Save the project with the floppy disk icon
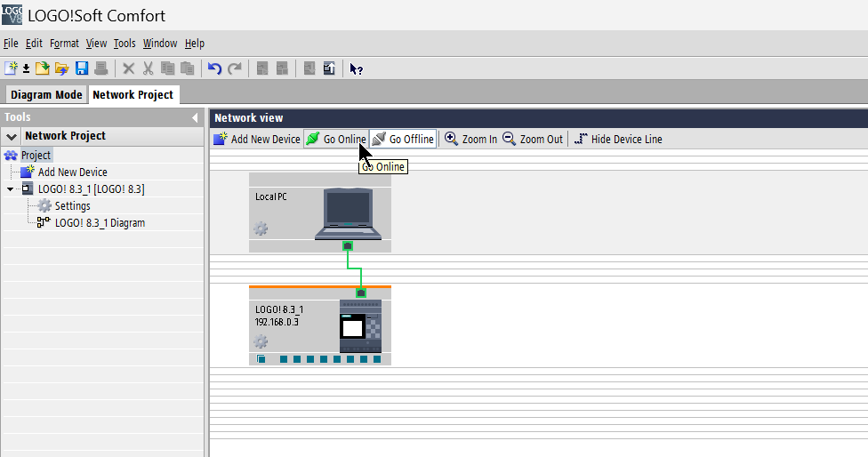This screenshot has height=457, width=868. 82,68
